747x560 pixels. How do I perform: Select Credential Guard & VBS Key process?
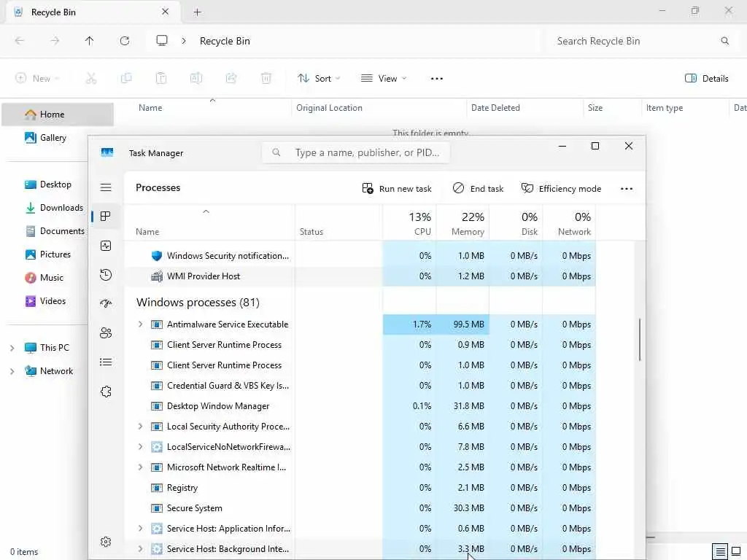pos(360,386)
